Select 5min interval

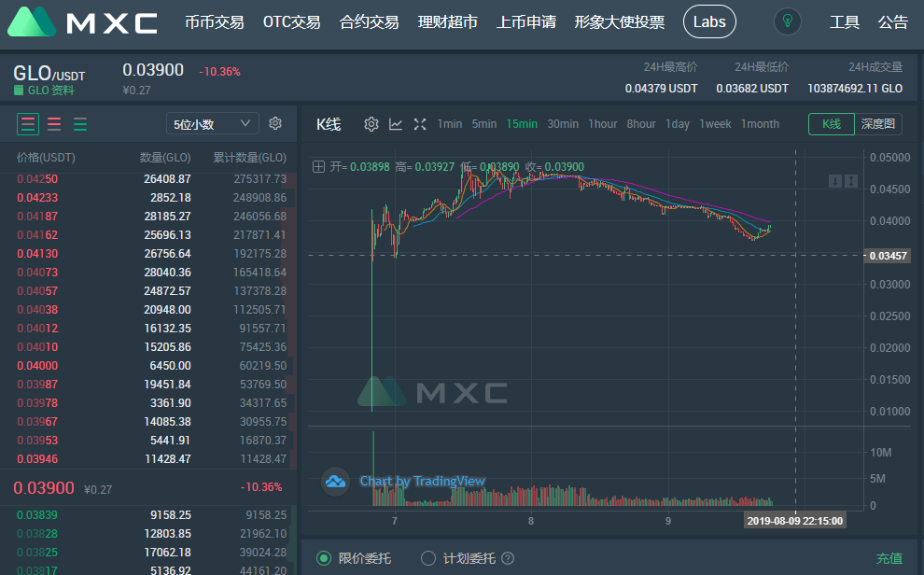(483, 124)
